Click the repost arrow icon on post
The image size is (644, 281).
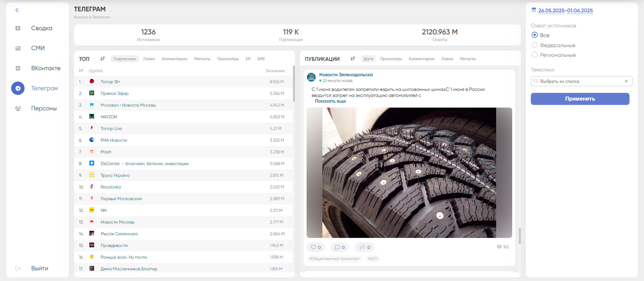click(362, 247)
